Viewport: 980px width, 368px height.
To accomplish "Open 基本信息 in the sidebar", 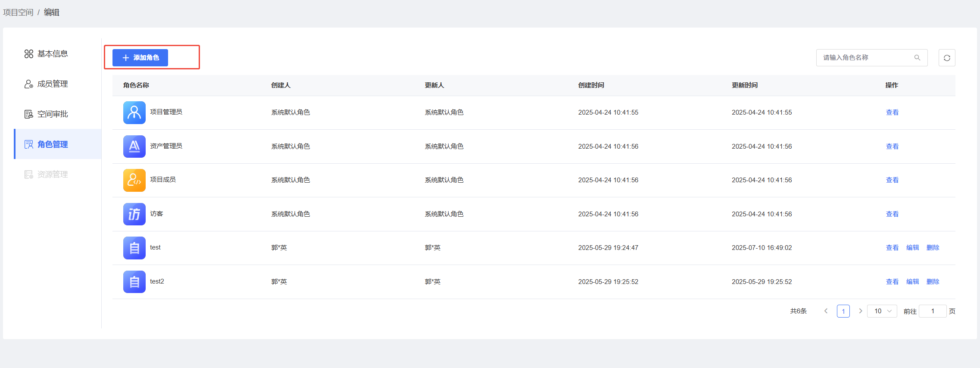I will 57,54.
